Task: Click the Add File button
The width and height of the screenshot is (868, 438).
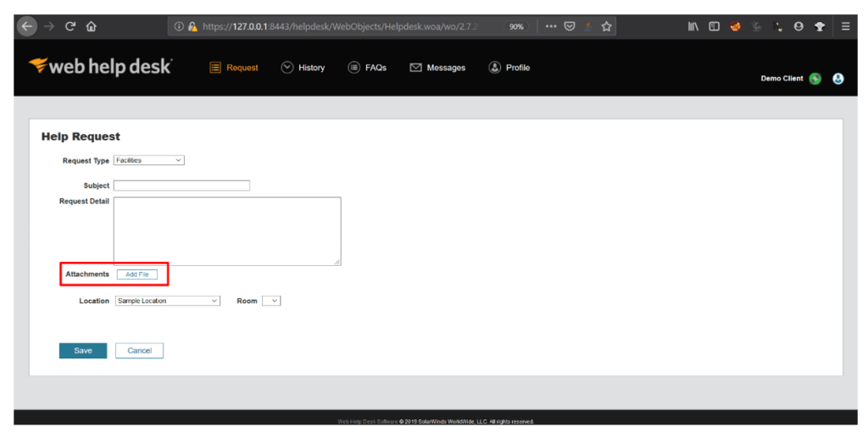Action: click(137, 274)
